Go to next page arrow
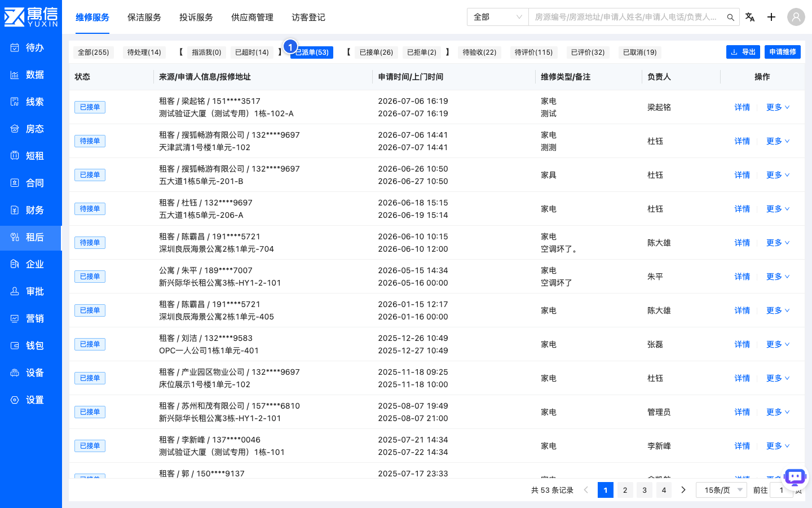Viewport: 812px width, 508px height. [683, 490]
